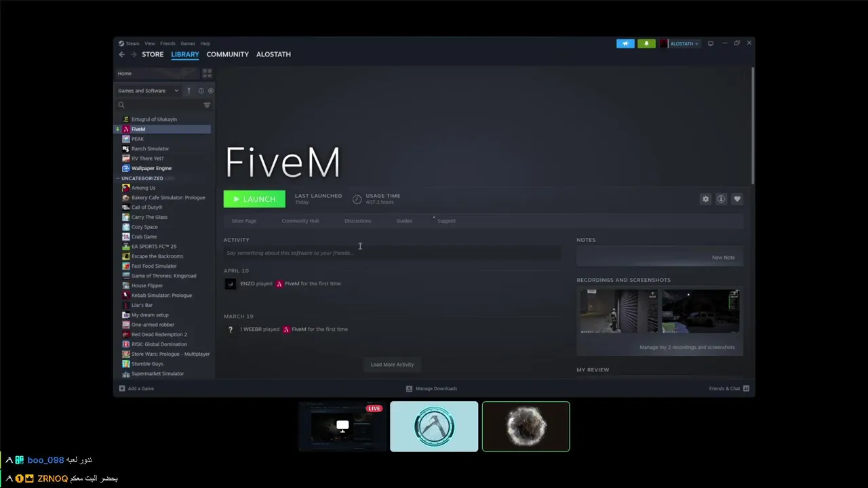This screenshot has width=868, height=488.
Task: Click the Steam logo in title bar
Action: 121,43
